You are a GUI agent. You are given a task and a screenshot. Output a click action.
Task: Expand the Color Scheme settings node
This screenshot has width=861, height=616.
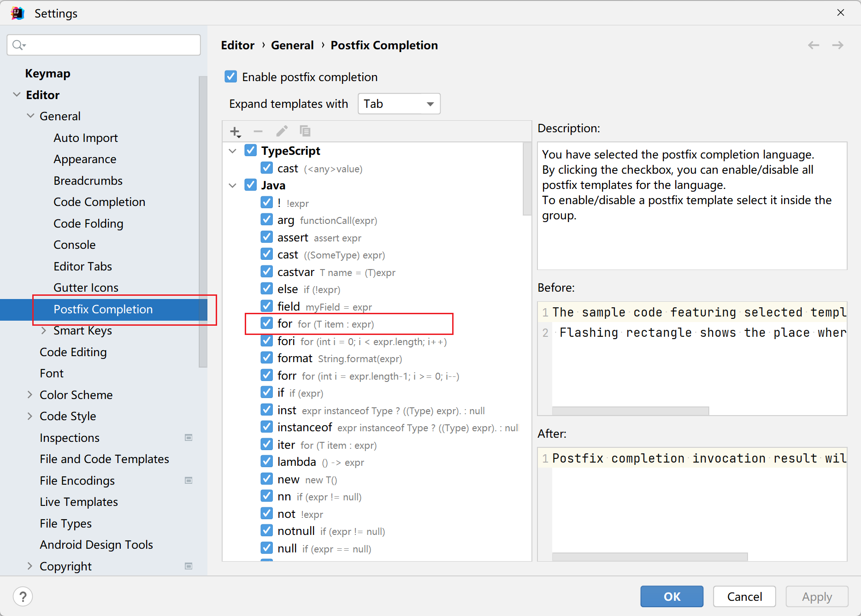(x=30, y=395)
